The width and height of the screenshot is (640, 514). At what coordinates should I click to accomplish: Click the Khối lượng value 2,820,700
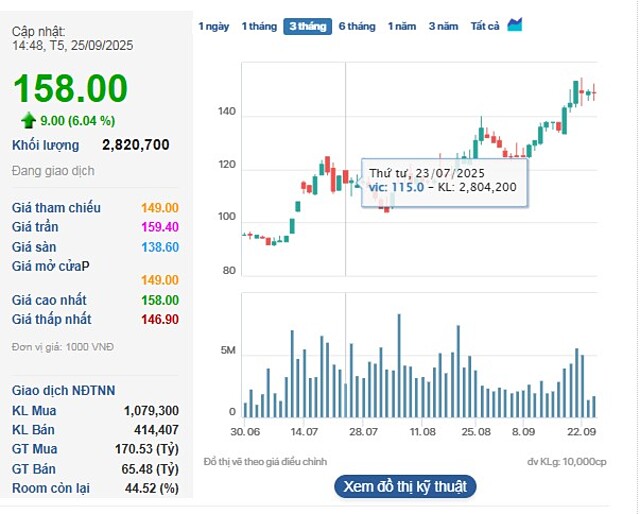[x=135, y=145]
